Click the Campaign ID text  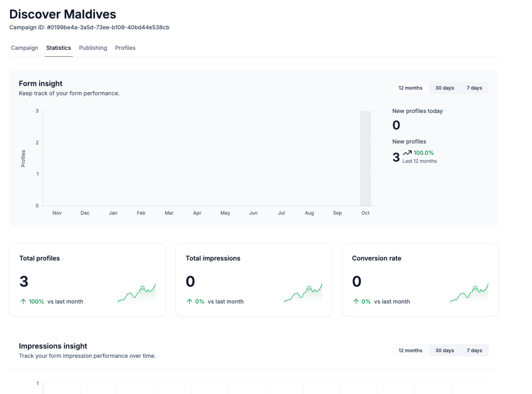(x=89, y=27)
